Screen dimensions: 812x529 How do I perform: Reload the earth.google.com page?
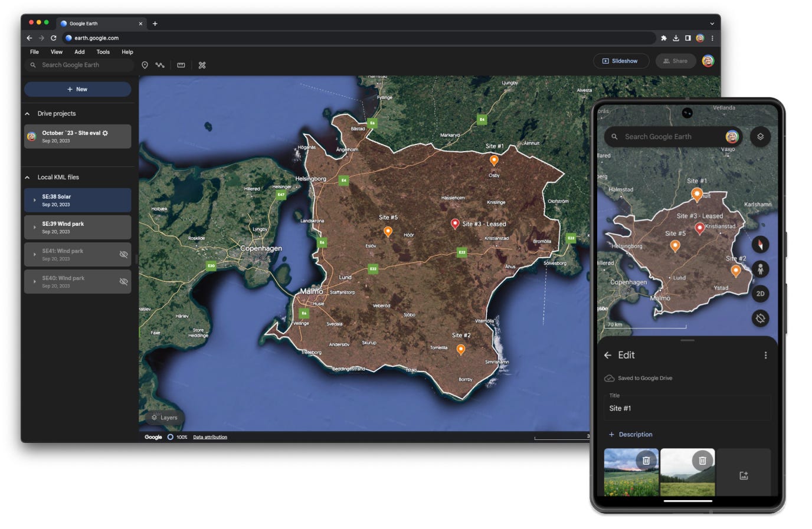pyautogui.click(x=53, y=38)
